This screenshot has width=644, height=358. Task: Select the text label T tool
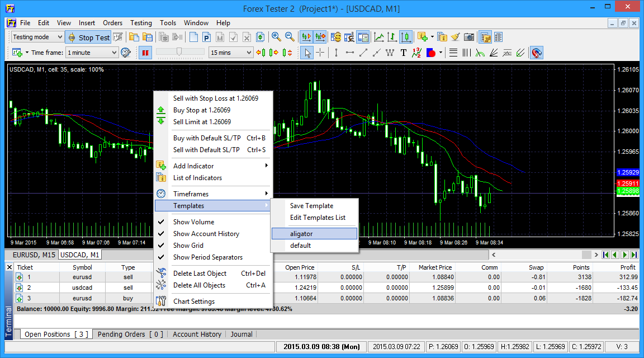click(x=403, y=53)
